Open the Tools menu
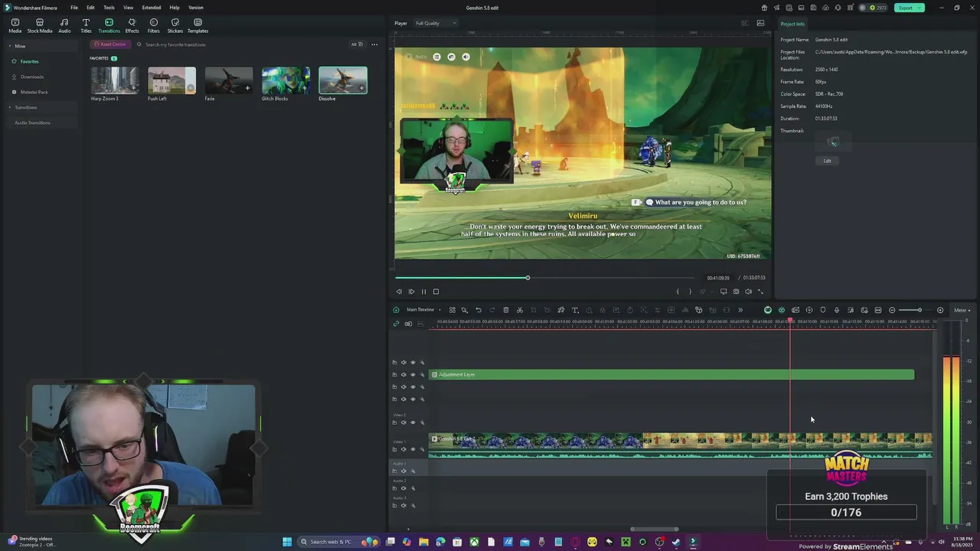The height and width of the screenshot is (551, 980). pos(109,8)
